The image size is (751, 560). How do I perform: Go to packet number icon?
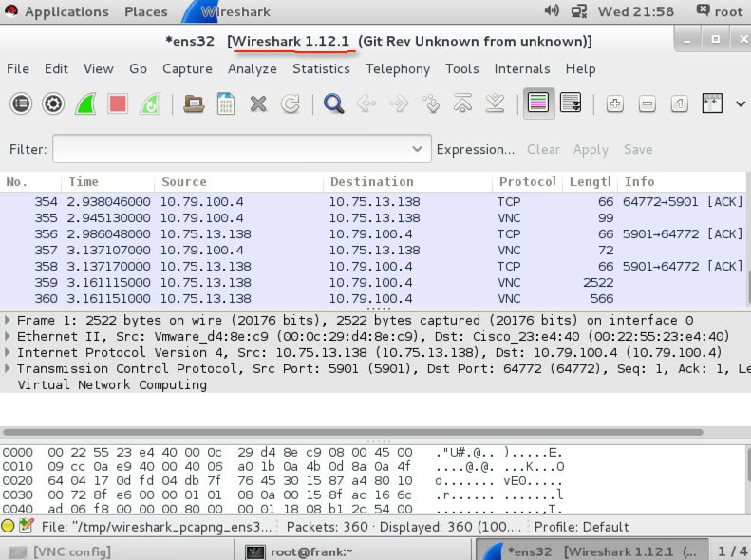(x=431, y=103)
